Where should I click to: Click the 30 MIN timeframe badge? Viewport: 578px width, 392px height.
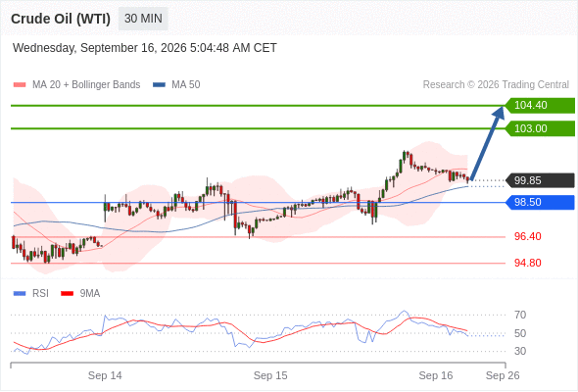[143, 19]
